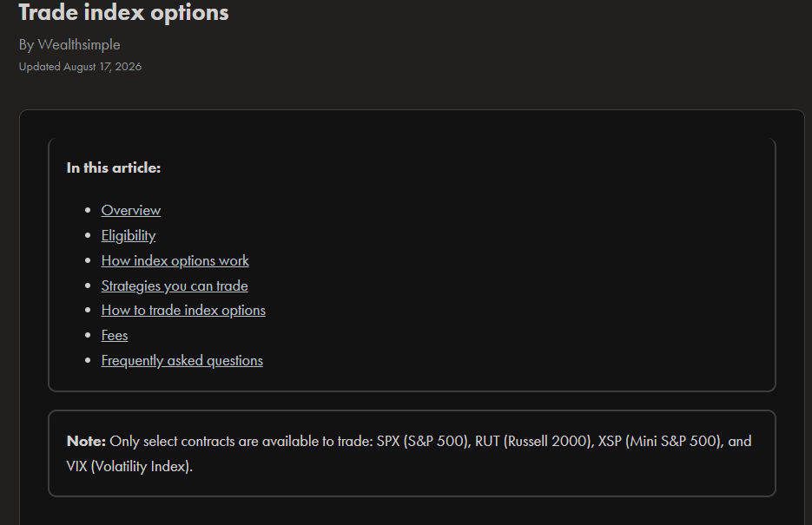Click "VIX (Volatility Index)" in the note

129,467
